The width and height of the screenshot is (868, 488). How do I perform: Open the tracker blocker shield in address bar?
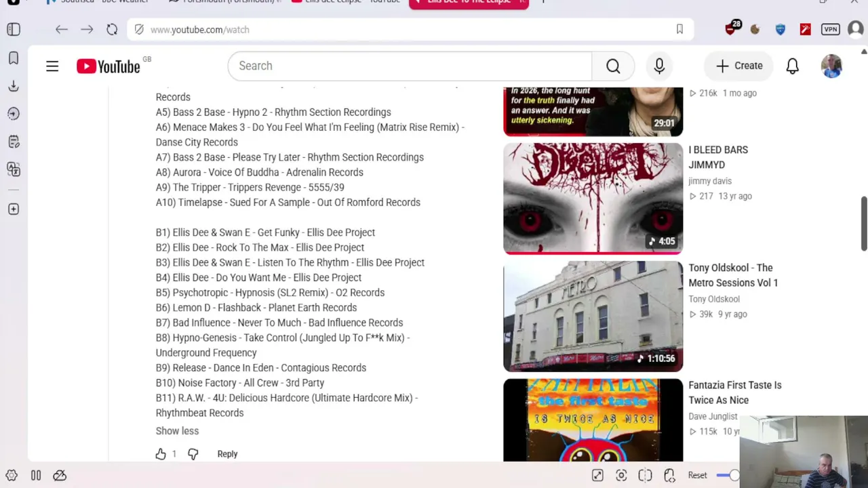click(x=139, y=29)
